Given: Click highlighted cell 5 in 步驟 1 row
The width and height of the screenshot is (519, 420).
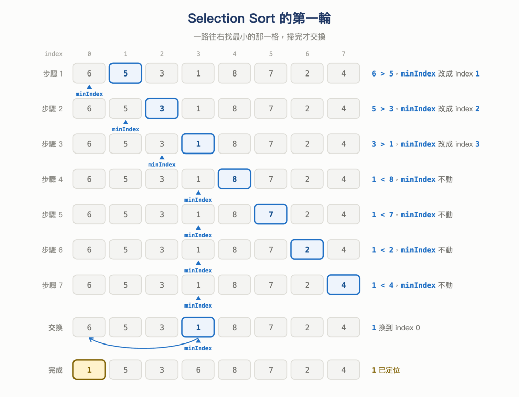Looking at the screenshot, I should point(126,73).
